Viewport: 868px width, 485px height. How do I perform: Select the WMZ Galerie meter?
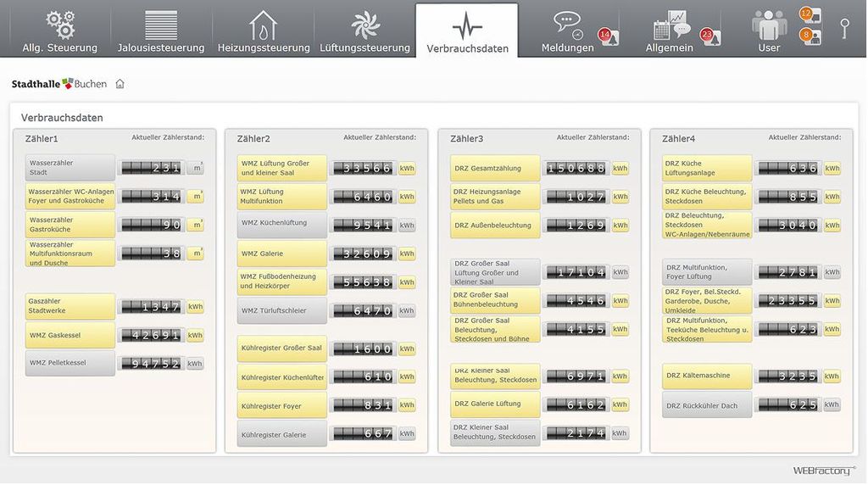pyautogui.click(x=281, y=254)
